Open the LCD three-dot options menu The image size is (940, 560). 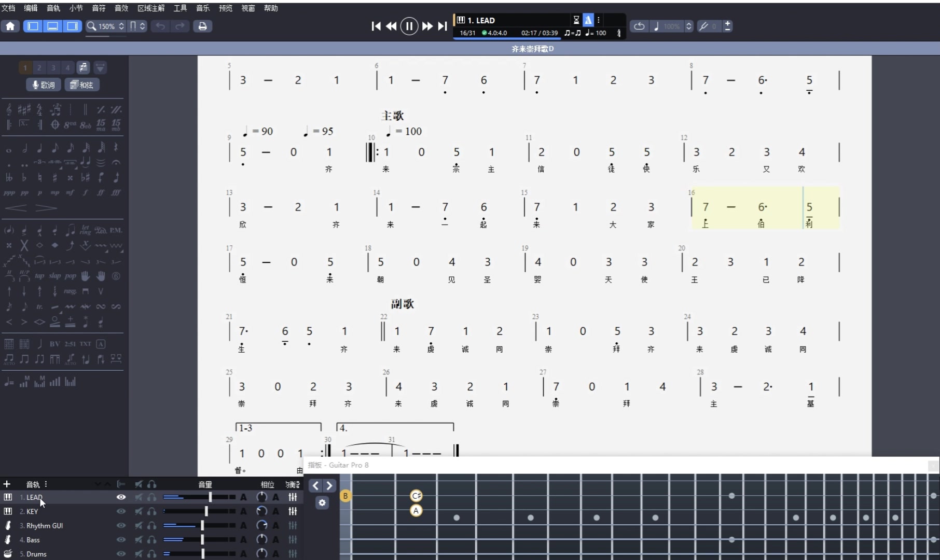599,20
